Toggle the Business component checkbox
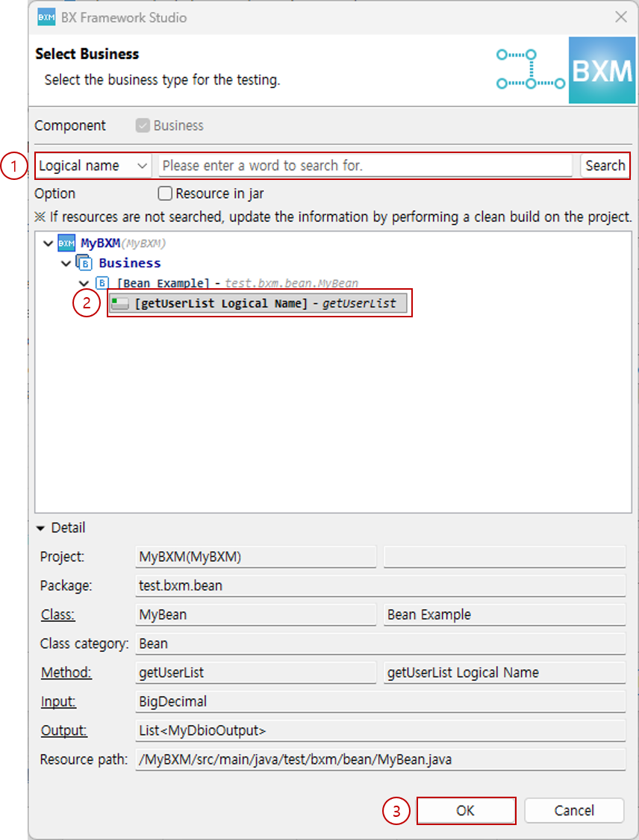Screen dimensions: 639x840 (x=143, y=125)
